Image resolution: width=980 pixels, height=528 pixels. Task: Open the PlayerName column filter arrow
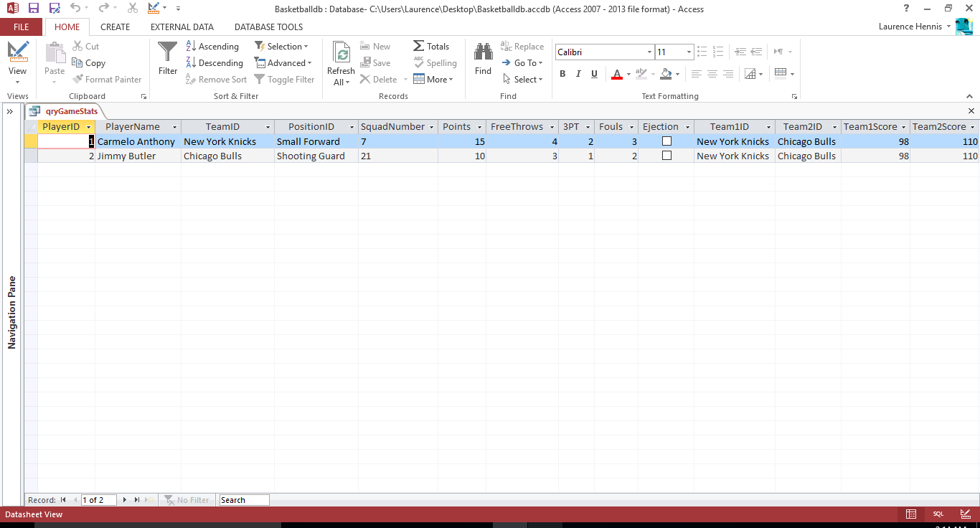coord(174,127)
